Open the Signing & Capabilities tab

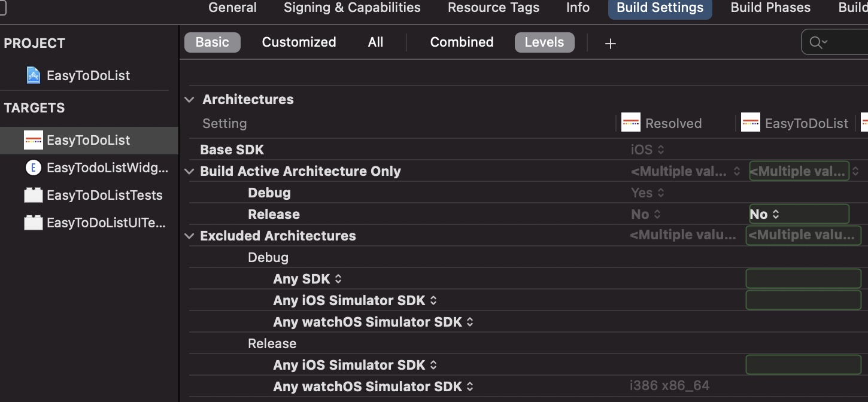click(x=352, y=8)
